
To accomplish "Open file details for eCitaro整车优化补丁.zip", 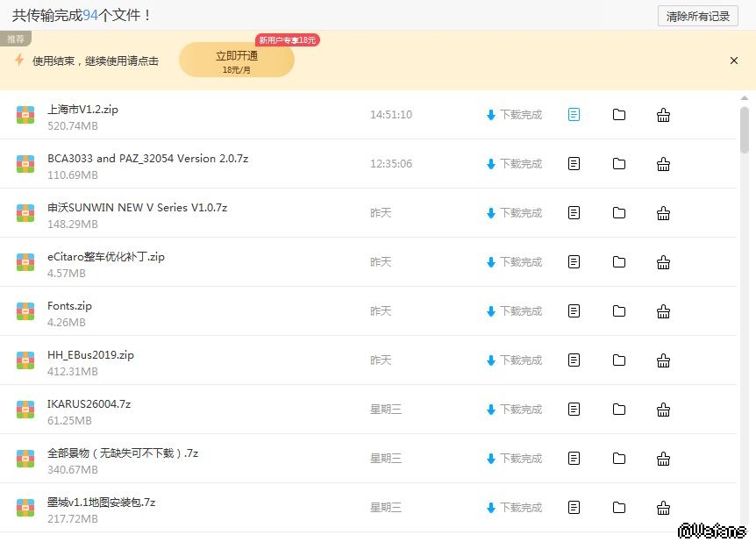I will (574, 262).
